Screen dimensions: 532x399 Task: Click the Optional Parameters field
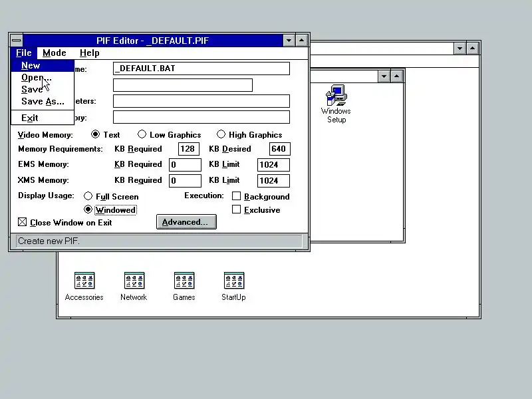pyautogui.click(x=201, y=101)
